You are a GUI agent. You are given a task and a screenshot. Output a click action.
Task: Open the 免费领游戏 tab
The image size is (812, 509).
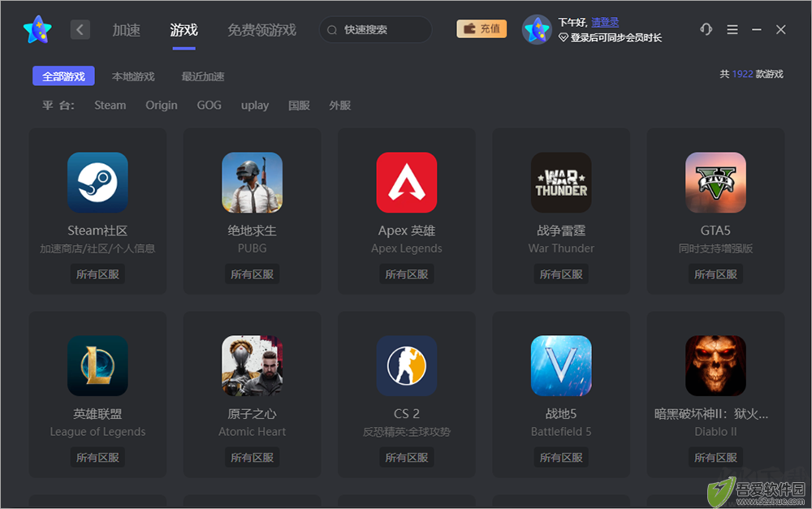coord(262,30)
